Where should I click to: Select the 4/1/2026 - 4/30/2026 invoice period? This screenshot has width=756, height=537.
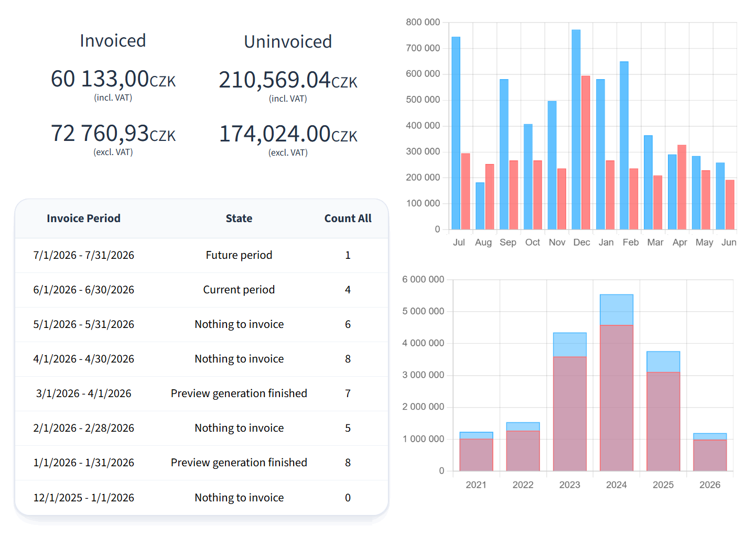84,359
